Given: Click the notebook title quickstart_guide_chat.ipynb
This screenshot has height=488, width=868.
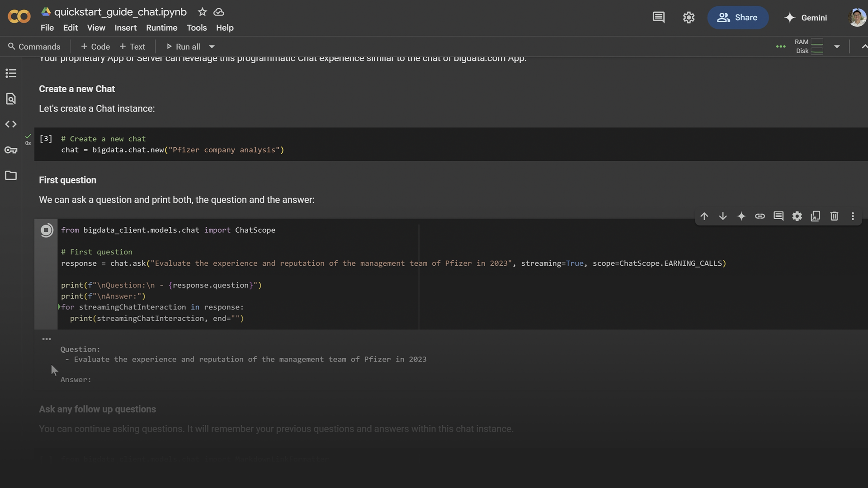Looking at the screenshot, I should pos(120,12).
